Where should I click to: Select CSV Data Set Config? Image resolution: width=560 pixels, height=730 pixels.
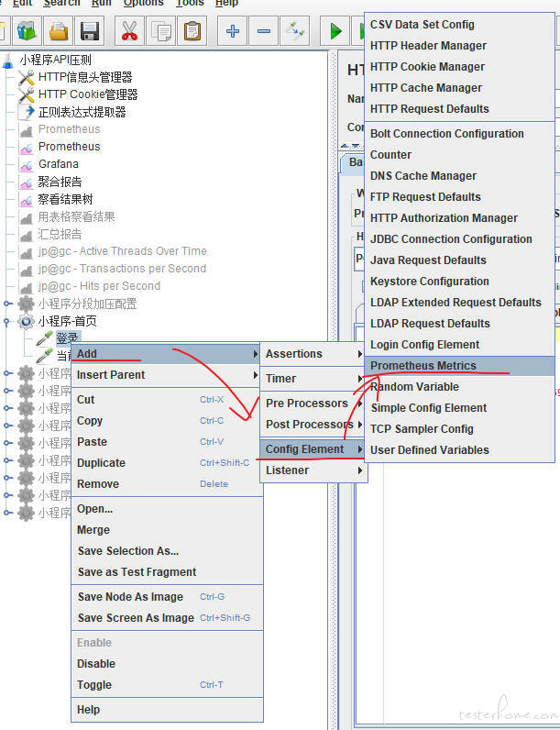tap(459, 25)
